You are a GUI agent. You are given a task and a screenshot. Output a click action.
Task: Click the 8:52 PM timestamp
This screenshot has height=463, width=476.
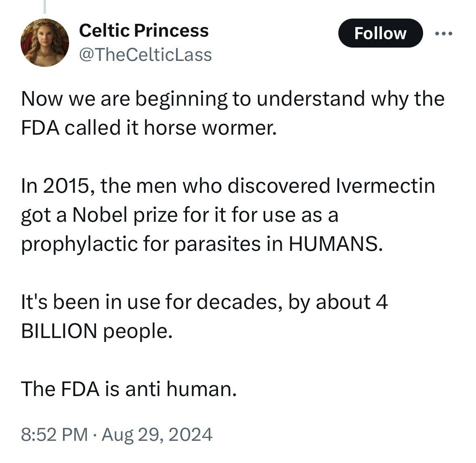[54, 434]
